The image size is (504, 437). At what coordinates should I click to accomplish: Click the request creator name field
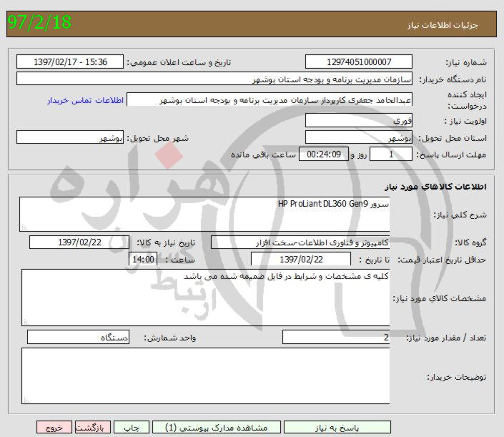click(270, 99)
